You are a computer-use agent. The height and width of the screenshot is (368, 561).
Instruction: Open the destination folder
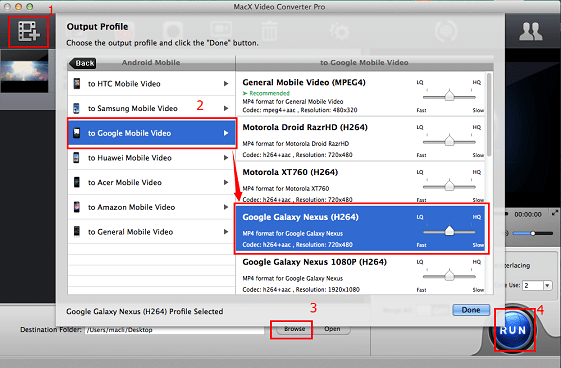[x=332, y=329]
